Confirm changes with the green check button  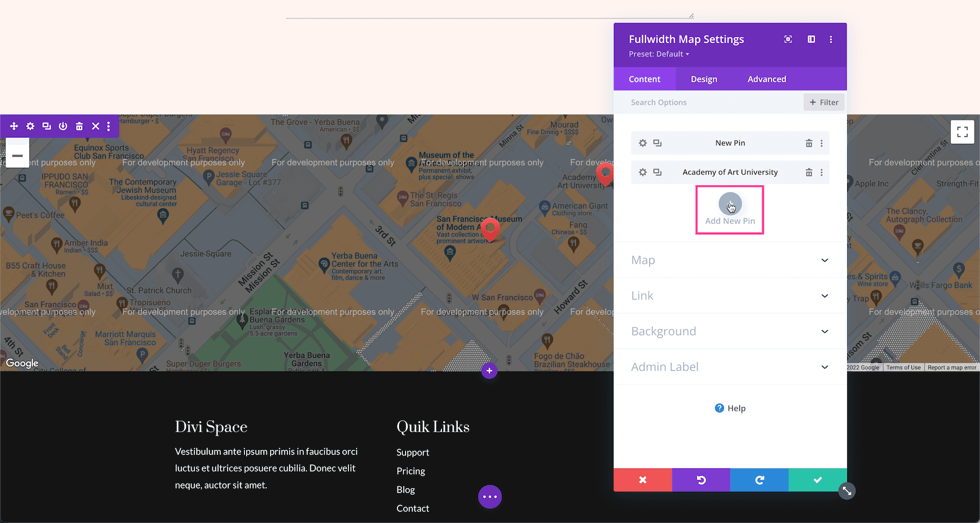coord(817,480)
